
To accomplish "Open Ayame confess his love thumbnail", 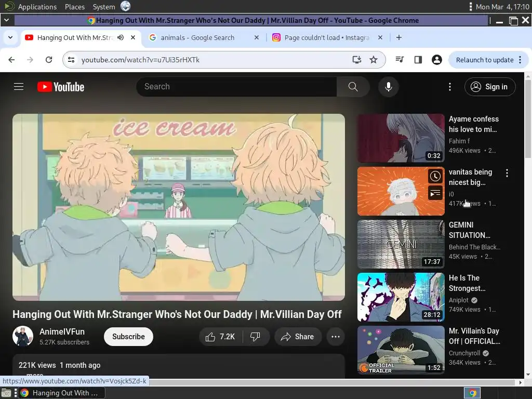I will click(401, 138).
